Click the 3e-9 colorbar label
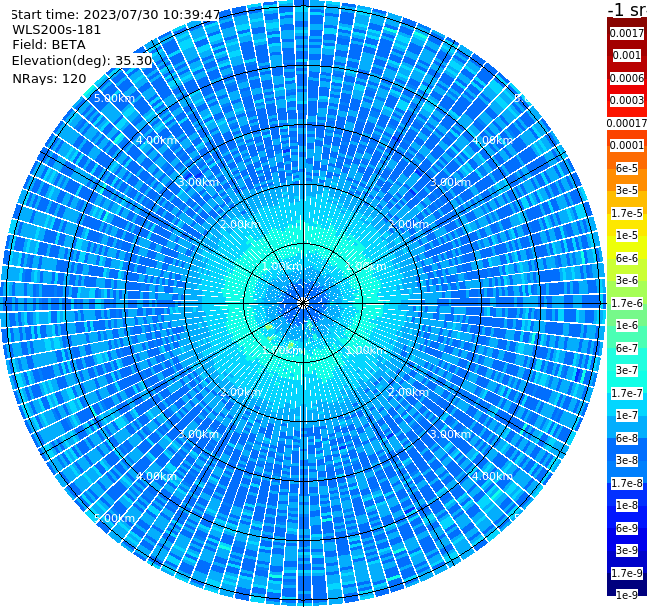Image resolution: width=647 pixels, height=607 pixels. point(627,550)
